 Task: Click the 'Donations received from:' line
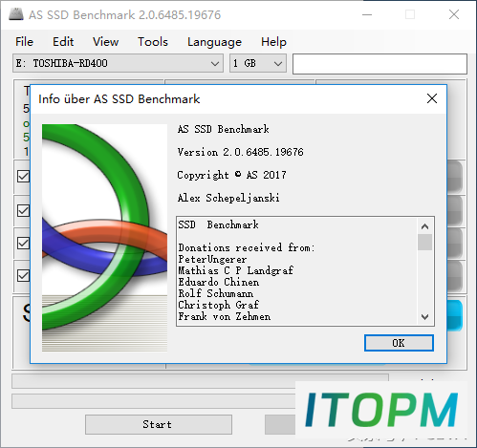[247, 247]
